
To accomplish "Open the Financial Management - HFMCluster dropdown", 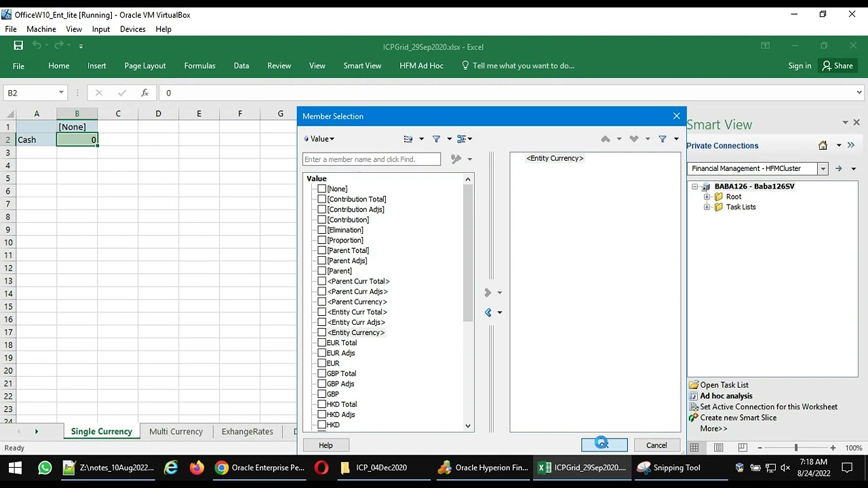I will 823,169.
